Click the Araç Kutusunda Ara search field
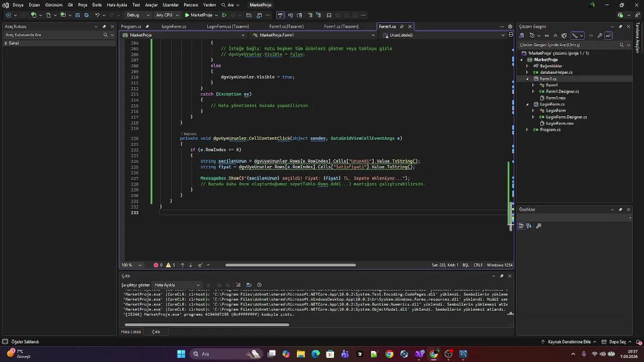 (x=53, y=35)
